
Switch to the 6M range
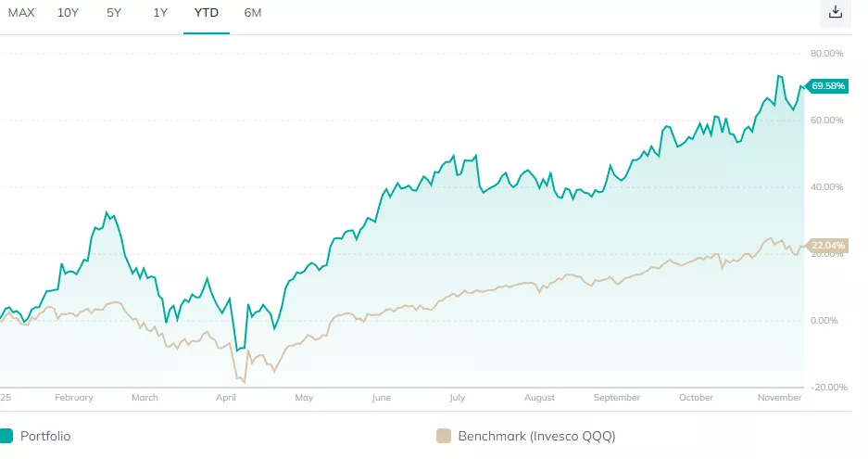(x=253, y=13)
